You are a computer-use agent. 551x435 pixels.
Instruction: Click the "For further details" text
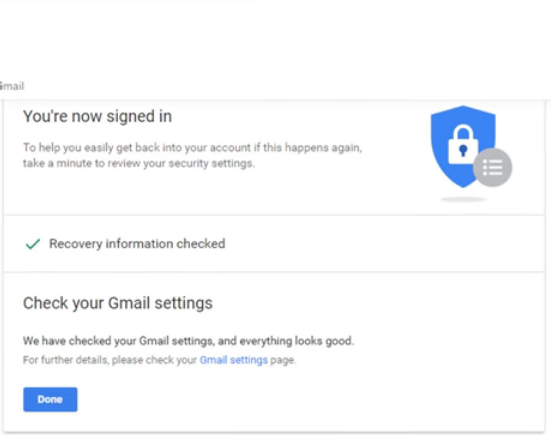pyautogui.click(x=65, y=360)
